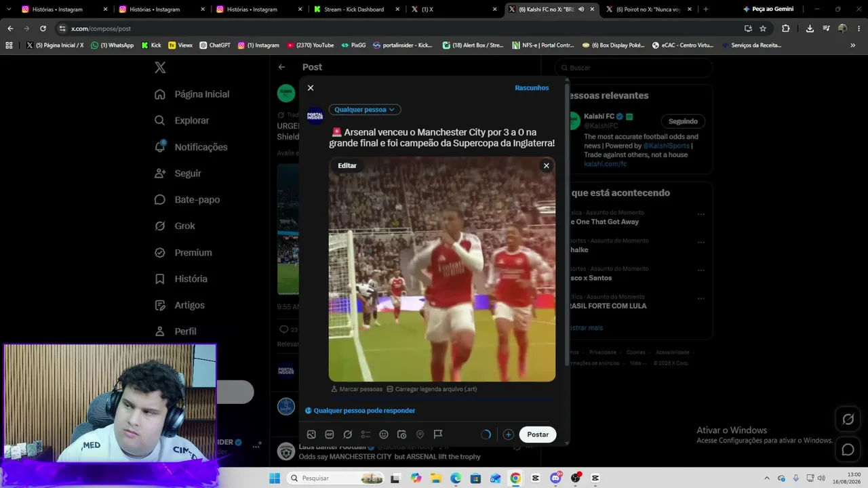Image resolution: width=868 pixels, height=488 pixels.
Task: Open the emoji picker in the composer
Action: point(384,434)
